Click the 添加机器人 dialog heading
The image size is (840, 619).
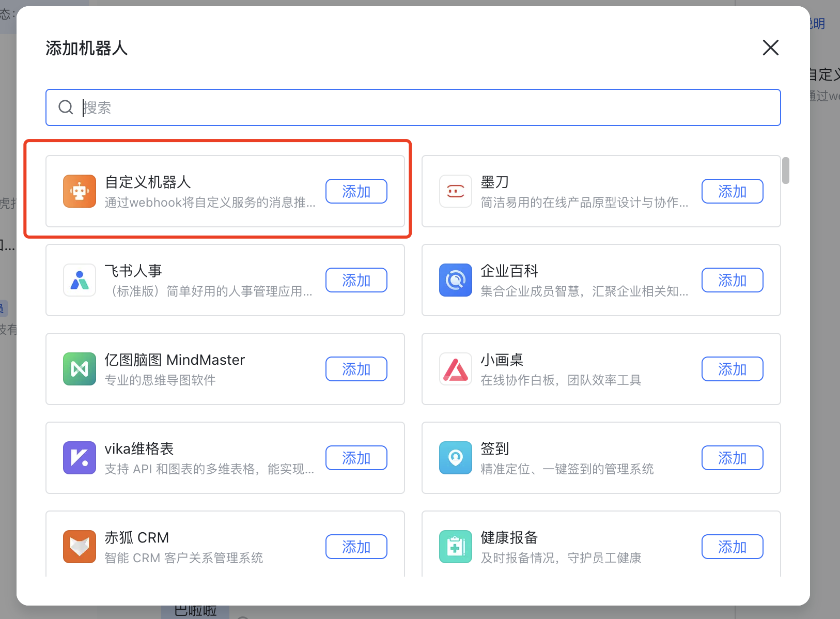[87, 48]
